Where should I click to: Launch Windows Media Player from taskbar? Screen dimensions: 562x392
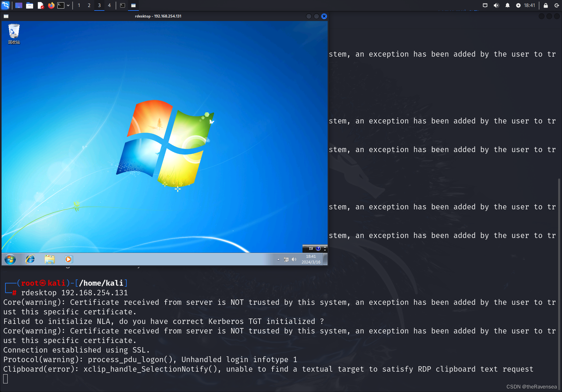click(x=68, y=259)
